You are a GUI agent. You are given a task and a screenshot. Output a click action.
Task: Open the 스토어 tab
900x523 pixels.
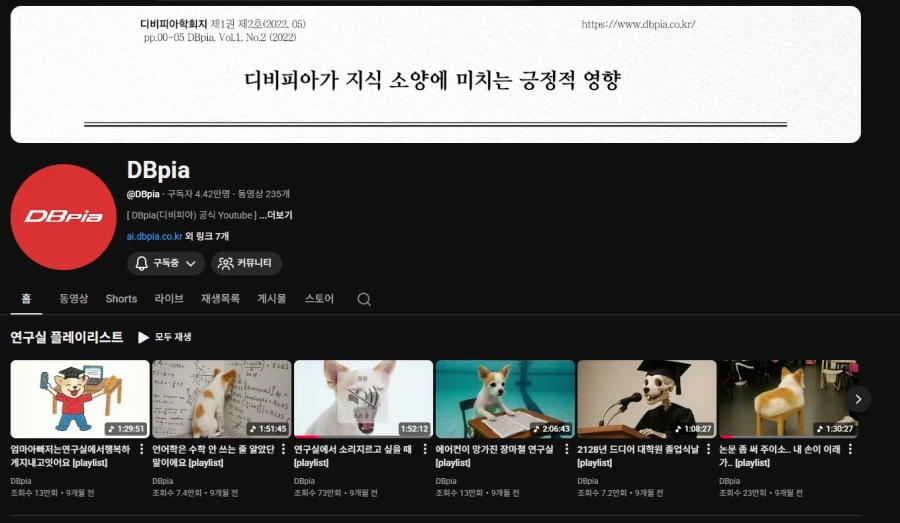(x=319, y=299)
